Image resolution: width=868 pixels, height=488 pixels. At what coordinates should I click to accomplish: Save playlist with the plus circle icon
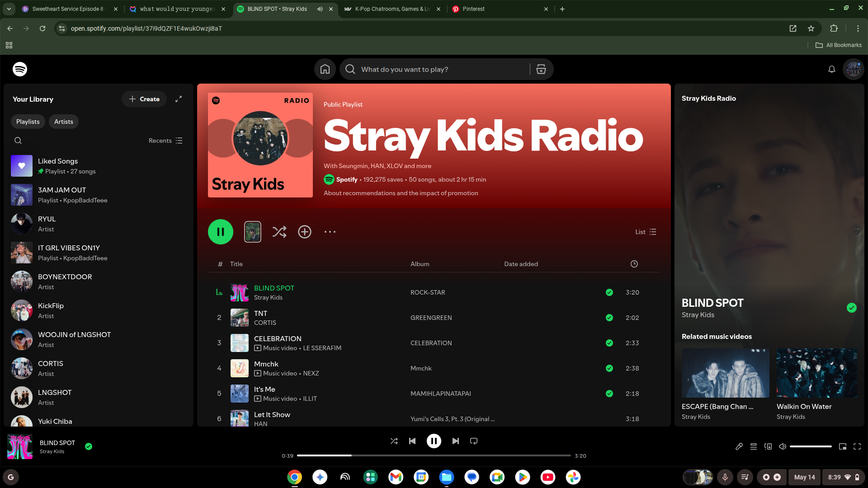point(305,232)
